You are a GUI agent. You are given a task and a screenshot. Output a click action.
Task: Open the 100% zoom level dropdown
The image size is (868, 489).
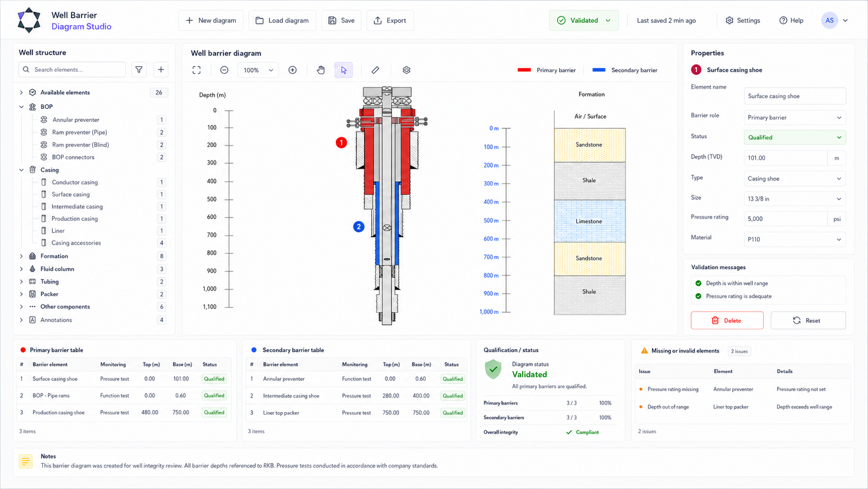(x=258, y=70)
